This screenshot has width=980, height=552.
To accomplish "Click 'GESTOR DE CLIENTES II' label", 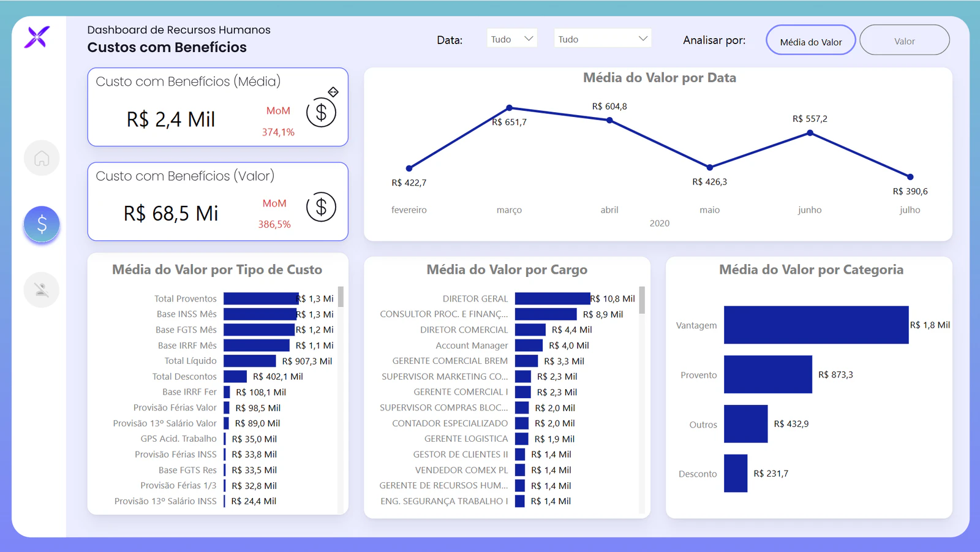I will pyautogui.click(x=461, y=455).
